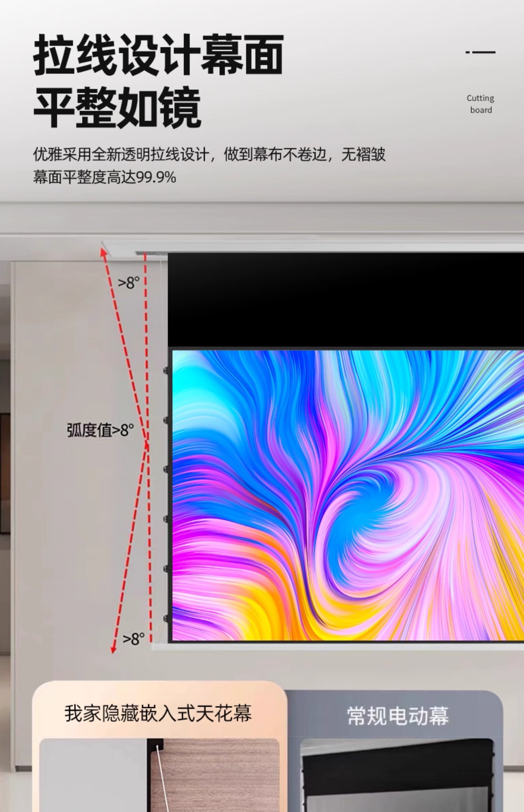Click the large heading 拉线设计幕面
This screenshot has width=524, height=812.
point(158,55)
